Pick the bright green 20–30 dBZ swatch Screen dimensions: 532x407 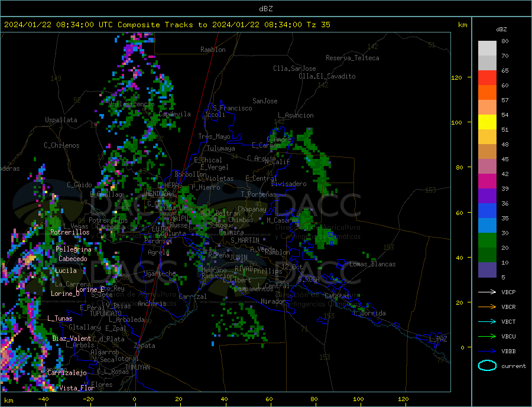(x=487, y=240)
